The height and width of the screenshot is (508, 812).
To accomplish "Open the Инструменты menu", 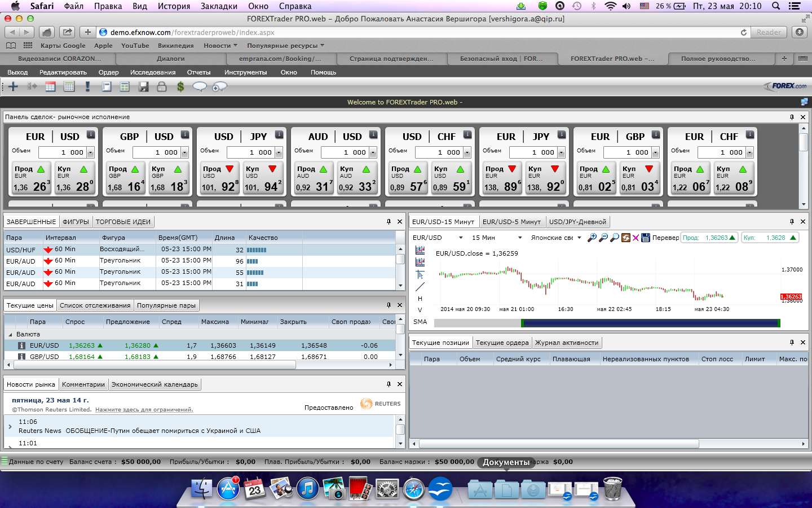I will click(x=245, y=72).
